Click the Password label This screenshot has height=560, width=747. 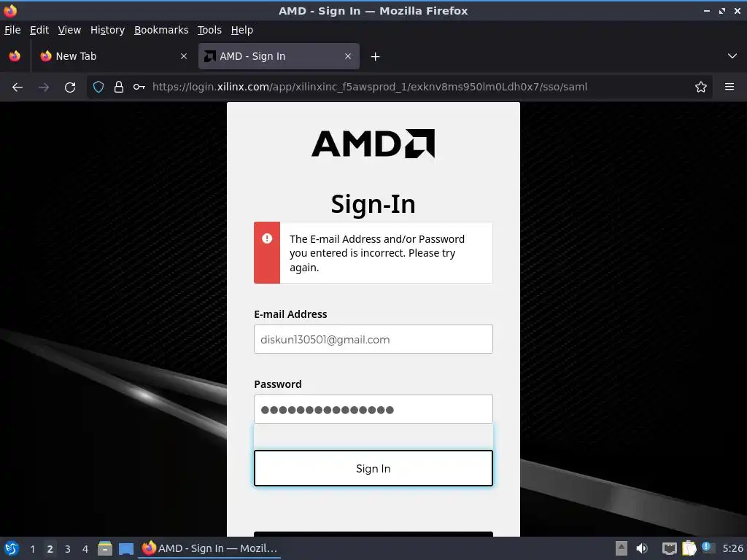(278, 384)
